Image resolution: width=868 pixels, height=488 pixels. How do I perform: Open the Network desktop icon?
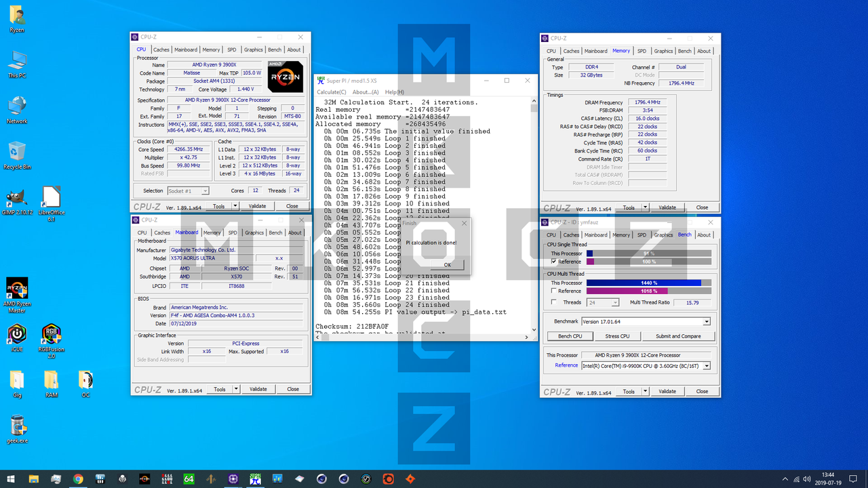17,110
